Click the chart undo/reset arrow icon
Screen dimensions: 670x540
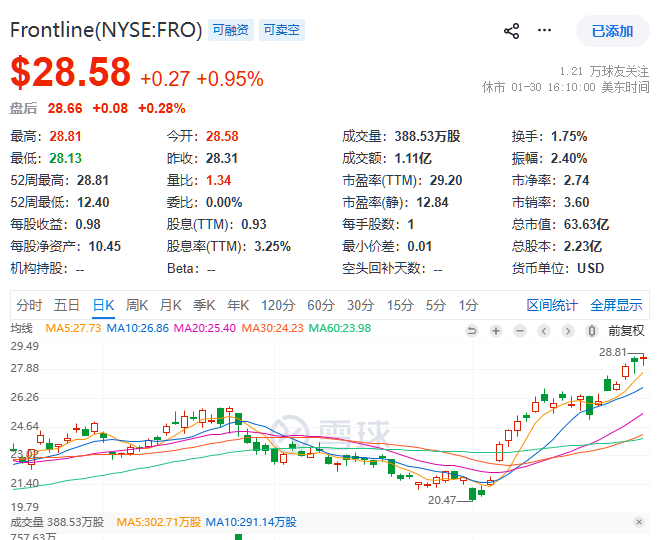coord(472,331)
